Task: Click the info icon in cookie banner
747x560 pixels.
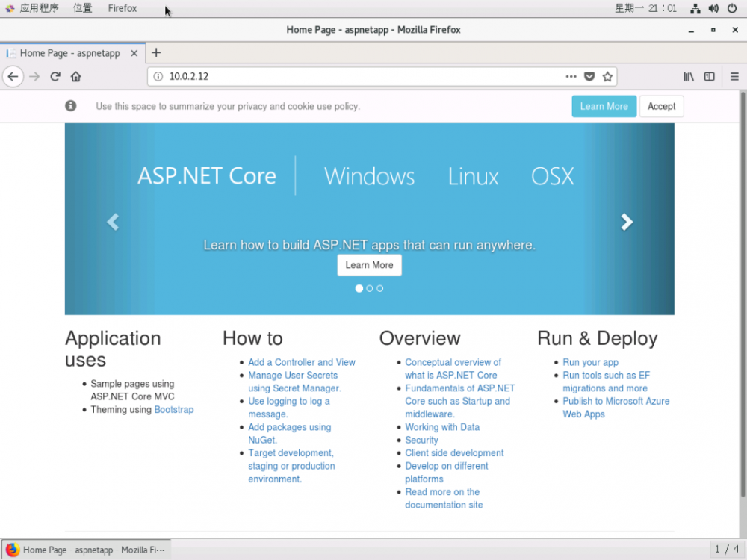Action: click(x=71, y=106)
